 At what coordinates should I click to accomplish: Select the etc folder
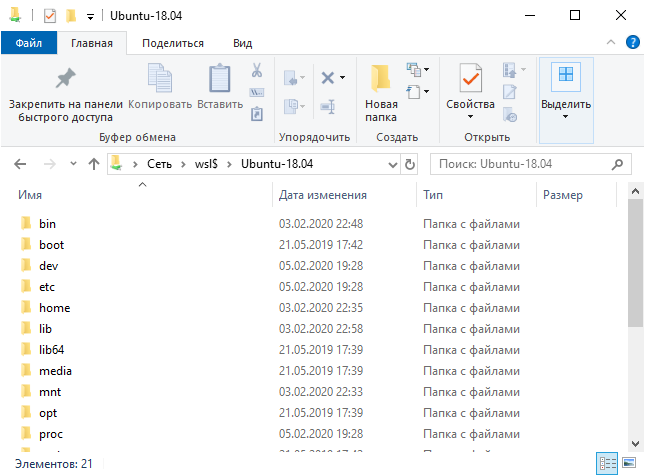pyautogui.click(x=47, y=287)
